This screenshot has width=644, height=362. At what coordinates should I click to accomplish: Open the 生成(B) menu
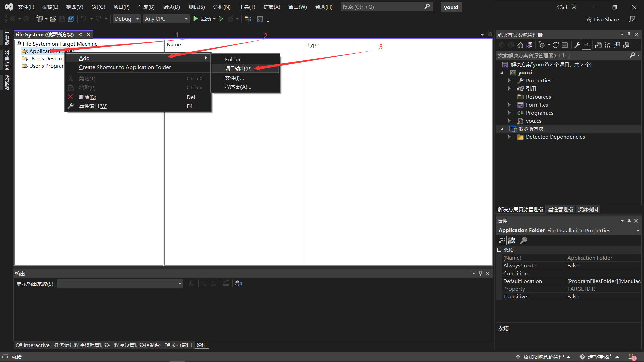coord(146,7)
